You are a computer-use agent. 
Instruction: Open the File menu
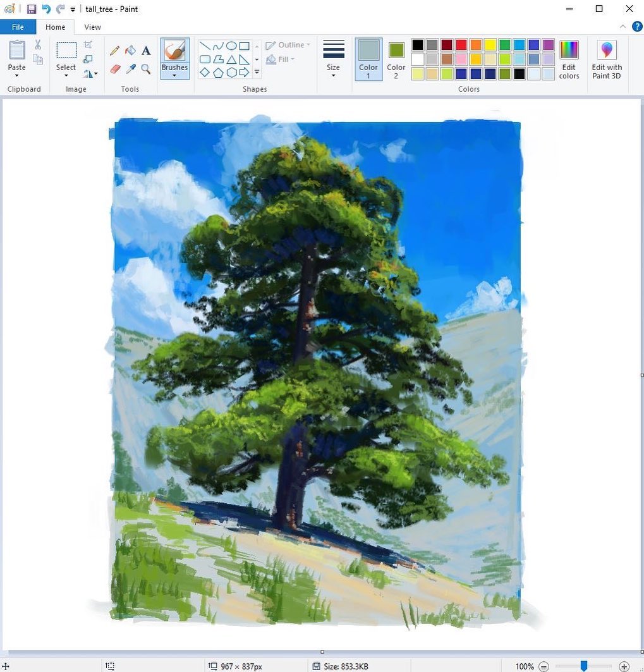[18, 27]
